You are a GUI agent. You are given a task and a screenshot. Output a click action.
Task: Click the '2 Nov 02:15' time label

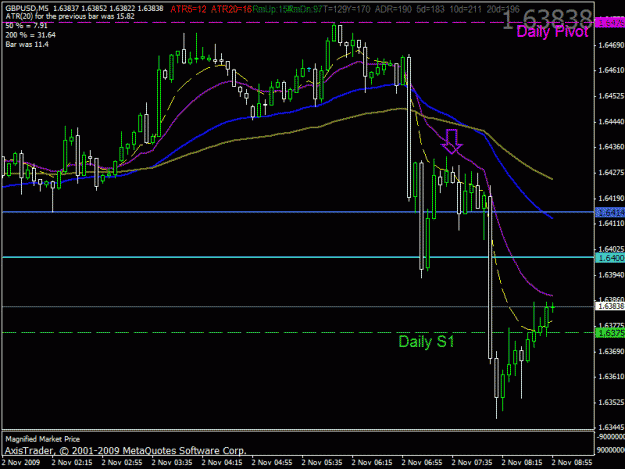click(x=72, y=463)
